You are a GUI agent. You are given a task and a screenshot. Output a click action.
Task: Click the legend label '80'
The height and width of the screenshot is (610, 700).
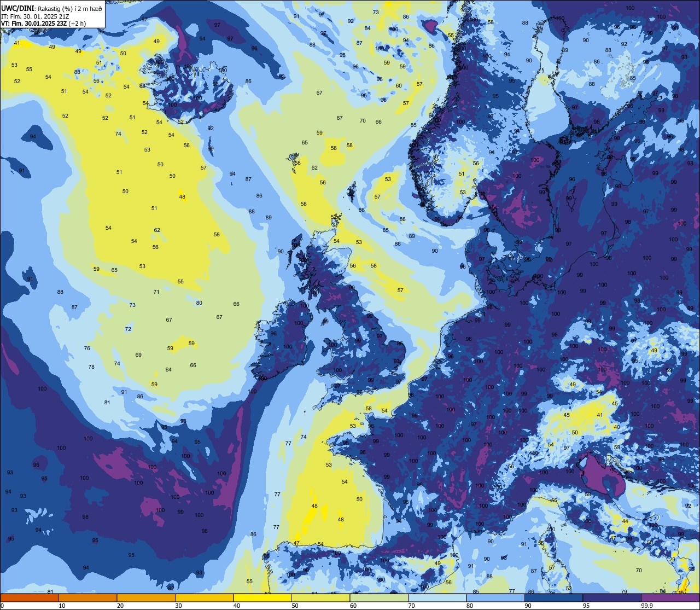[470, 606]
